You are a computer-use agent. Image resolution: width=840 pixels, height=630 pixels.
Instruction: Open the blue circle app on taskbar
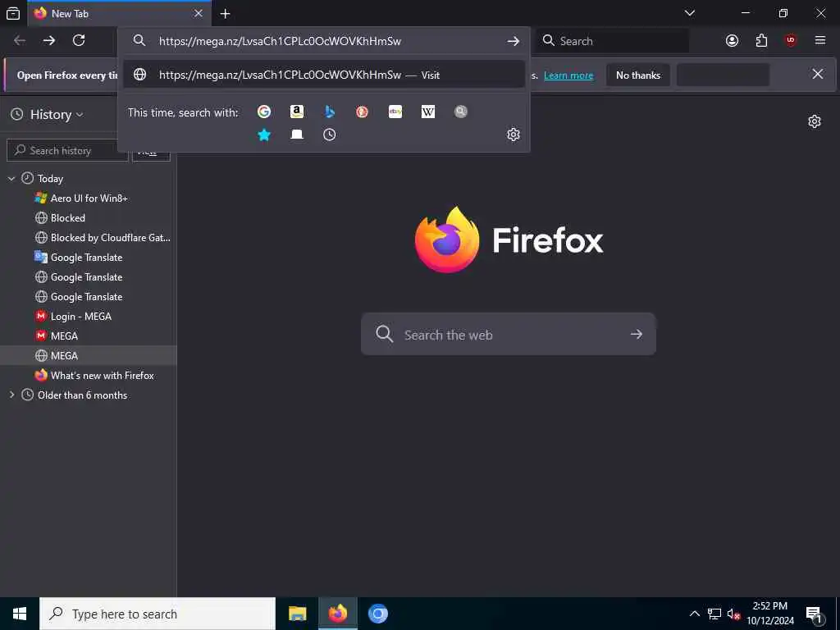[x=377, y=614]
